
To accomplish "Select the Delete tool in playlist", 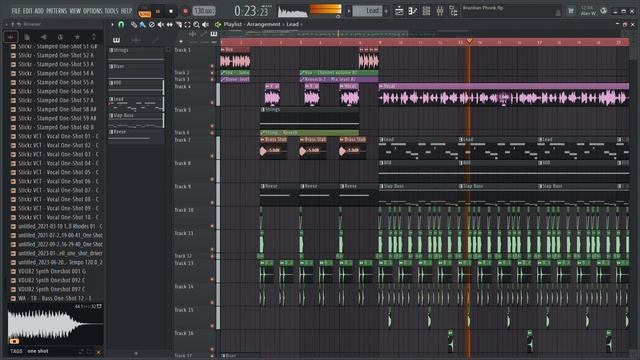I will [x=151, y=25].
